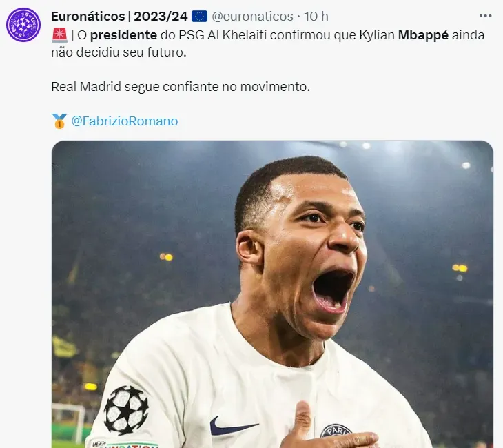
Task: Click the display name "Euronáticos | 2023/24"
Action: point(119,16)
